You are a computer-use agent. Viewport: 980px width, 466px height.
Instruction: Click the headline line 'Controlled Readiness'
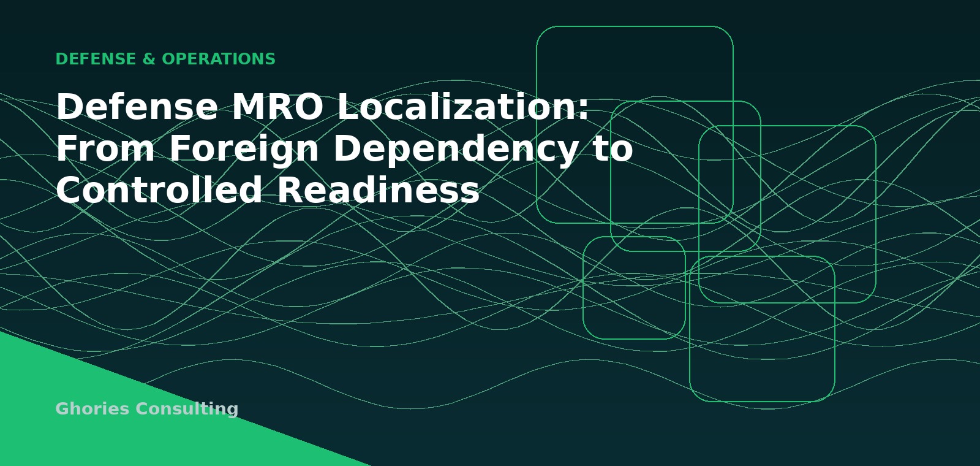coord(268,190)
